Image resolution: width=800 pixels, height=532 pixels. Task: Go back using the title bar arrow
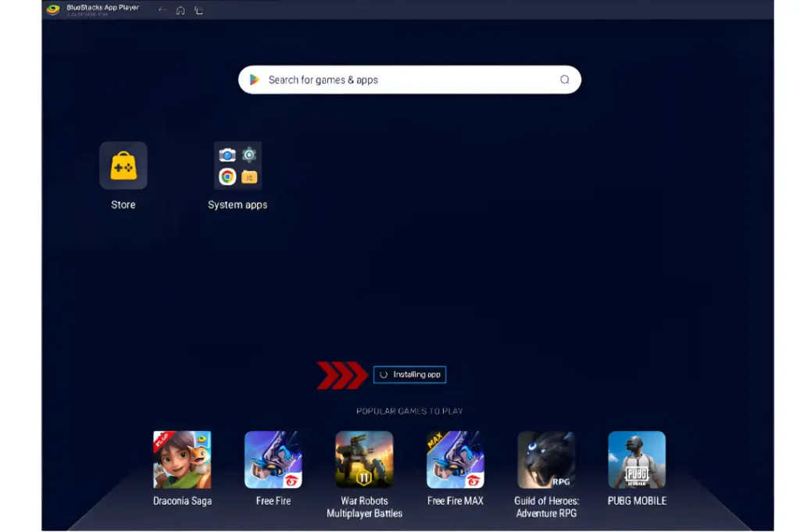162,10
